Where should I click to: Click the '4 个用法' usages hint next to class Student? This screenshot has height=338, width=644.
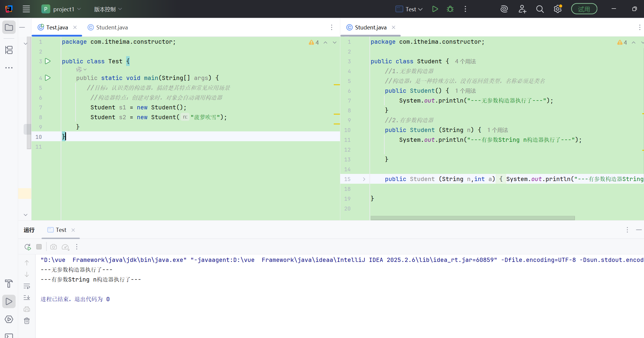click(465, 62)
